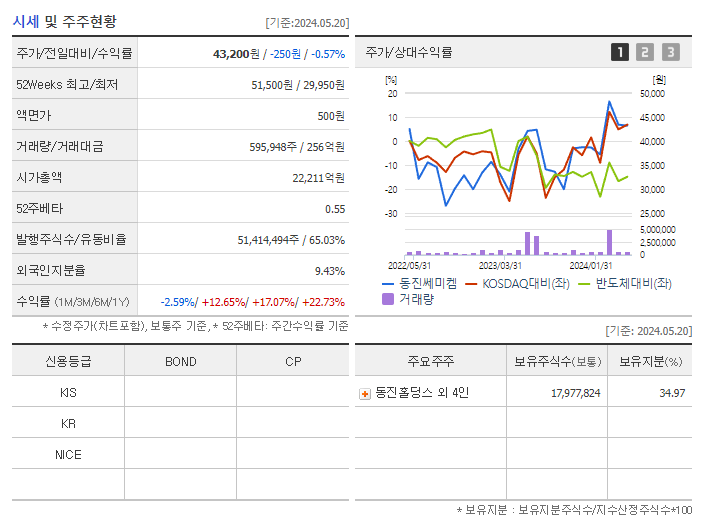Select the beta value 0.55
This screenshot has width=702, height=525.
pyautogui.click(x=335, y=209)
